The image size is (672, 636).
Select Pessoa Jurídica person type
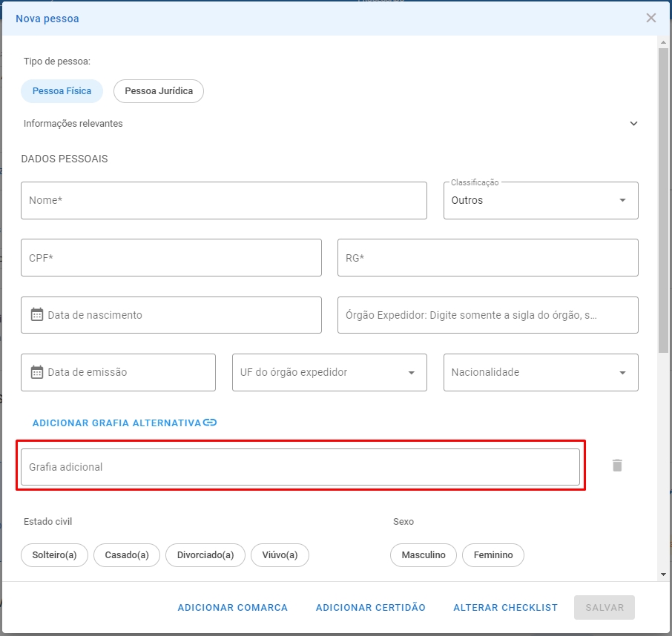(x=159, y=91)
